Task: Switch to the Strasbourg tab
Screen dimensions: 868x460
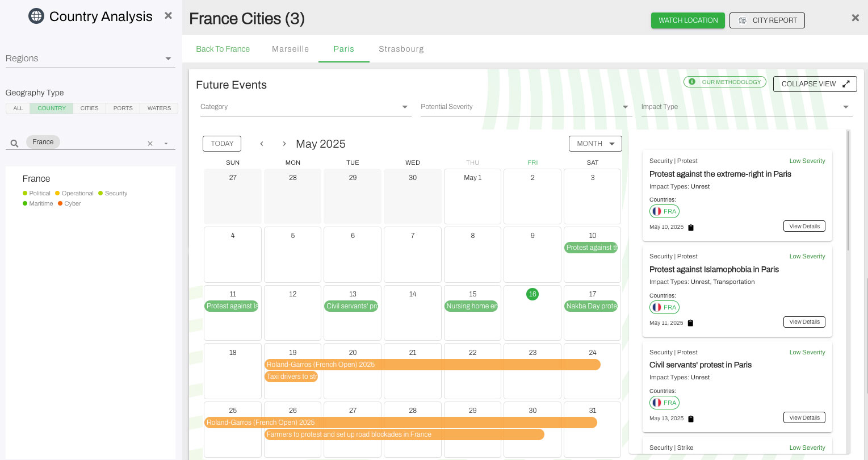Action: [x=401, y=49]
